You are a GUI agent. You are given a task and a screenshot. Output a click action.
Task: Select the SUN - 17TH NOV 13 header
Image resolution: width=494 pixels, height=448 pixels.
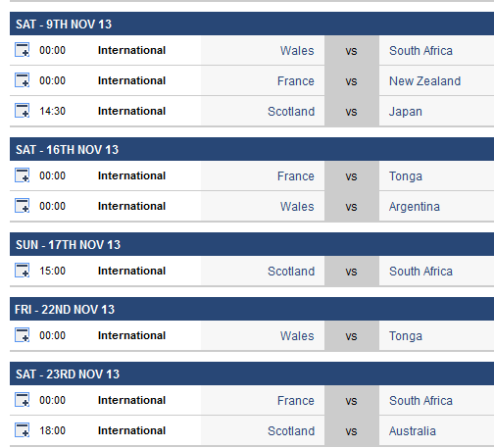pos(252,244)
